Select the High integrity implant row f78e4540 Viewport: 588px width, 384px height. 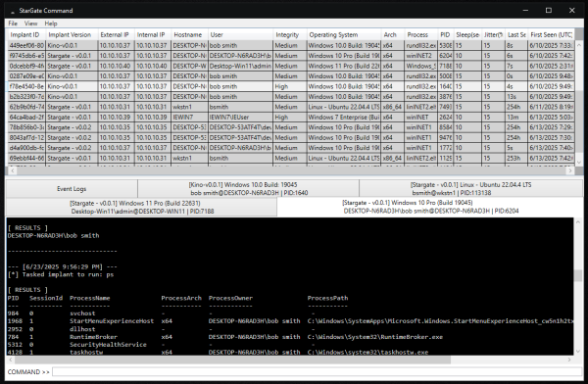coord(291,86)
